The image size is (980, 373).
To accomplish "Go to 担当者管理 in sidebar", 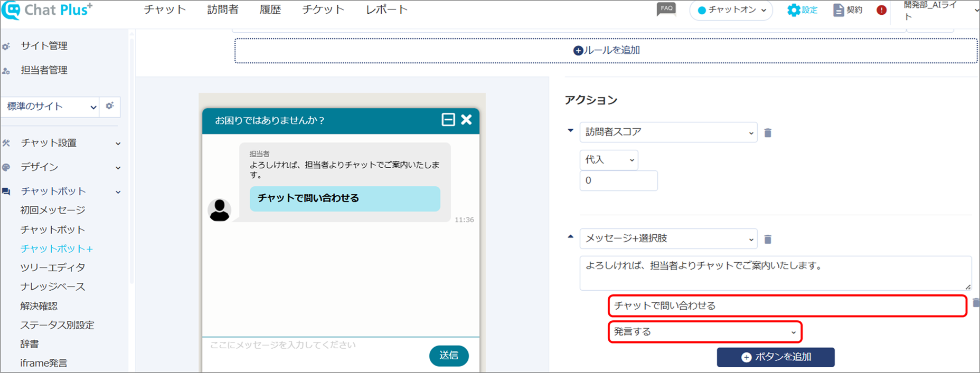I will click(44, 70).
